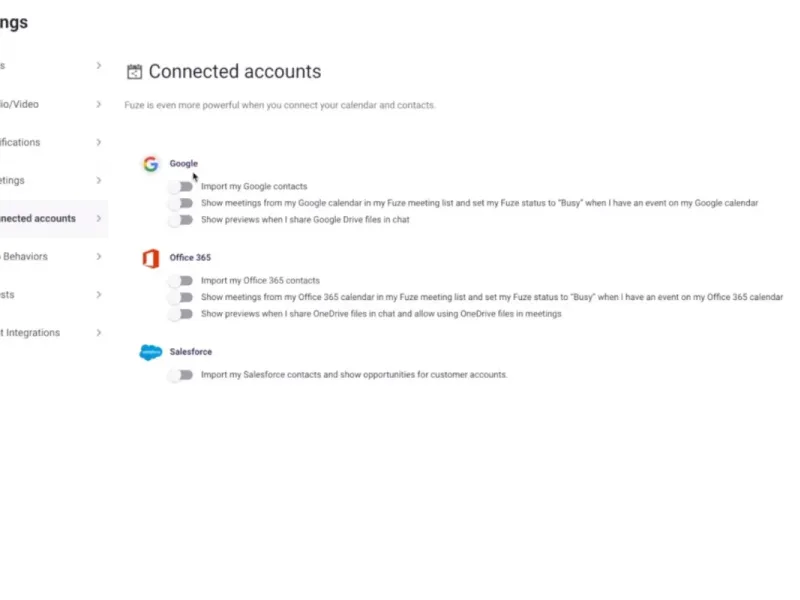This screenshot has height=600, width=800.
Task: Select the Integrations settings menu item
Action: coord(30,333)
